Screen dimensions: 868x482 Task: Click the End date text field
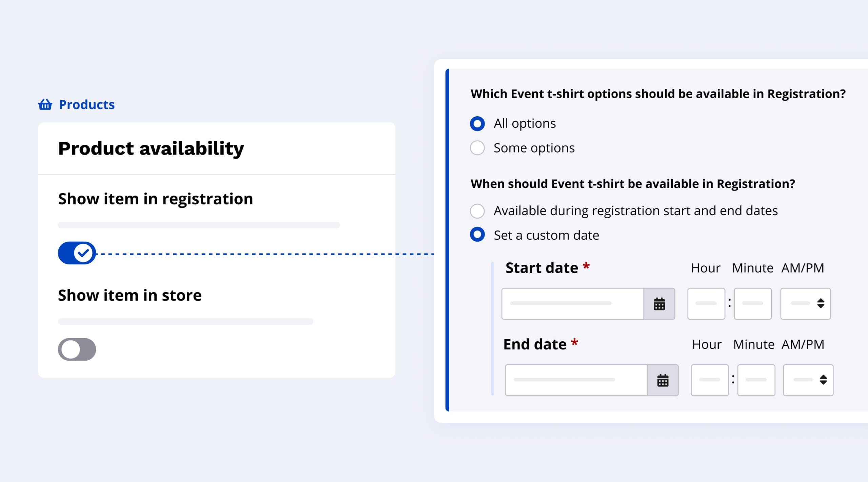[576, 380]
